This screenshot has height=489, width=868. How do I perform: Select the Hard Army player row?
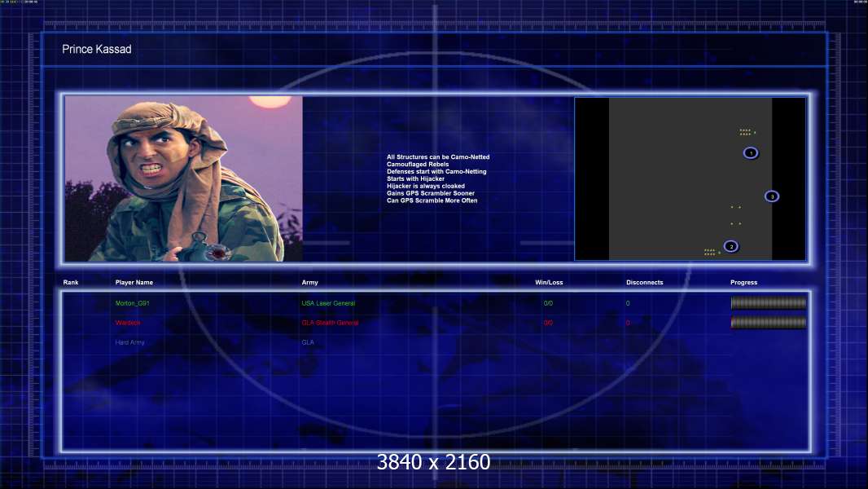pyautogui.click(x=129, y=342)
